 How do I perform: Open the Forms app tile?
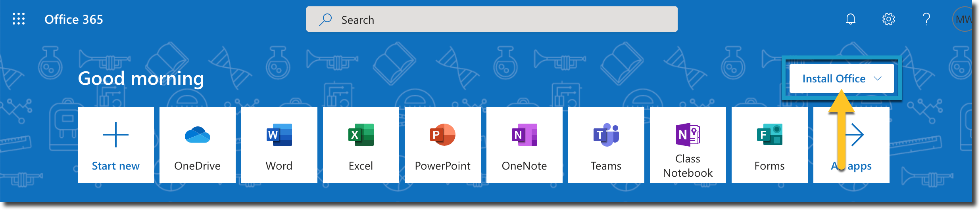pos(770,145)
